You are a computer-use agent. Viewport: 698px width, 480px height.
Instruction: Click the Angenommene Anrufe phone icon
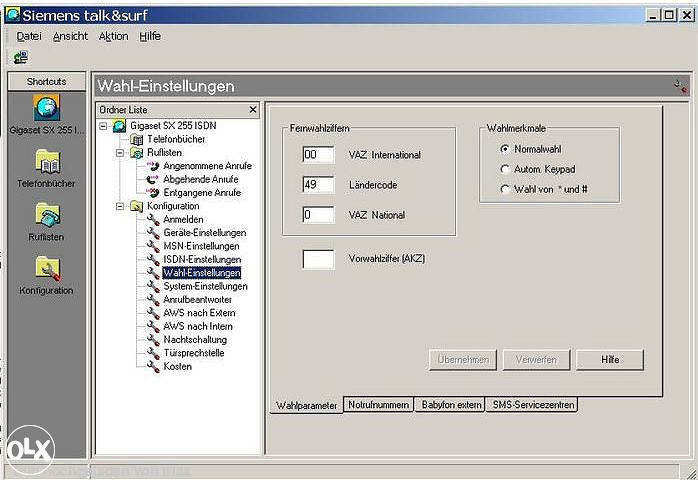pos(153,166)
